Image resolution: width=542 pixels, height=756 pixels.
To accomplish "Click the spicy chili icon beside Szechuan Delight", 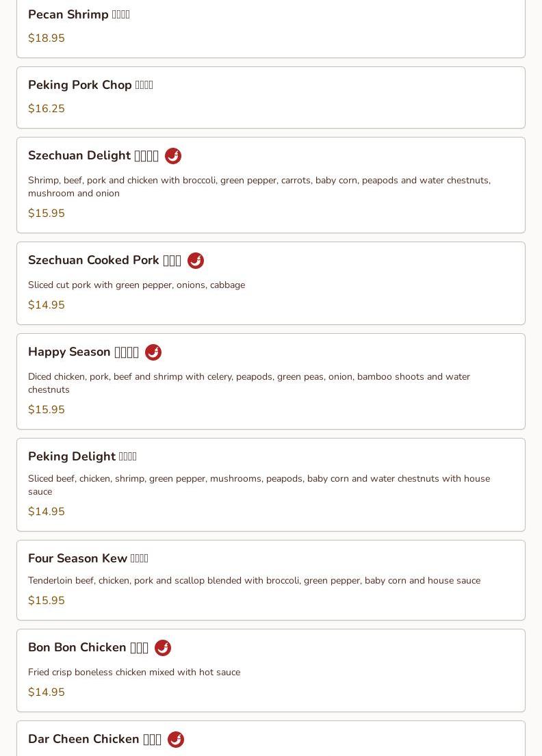I will (173, 156).
